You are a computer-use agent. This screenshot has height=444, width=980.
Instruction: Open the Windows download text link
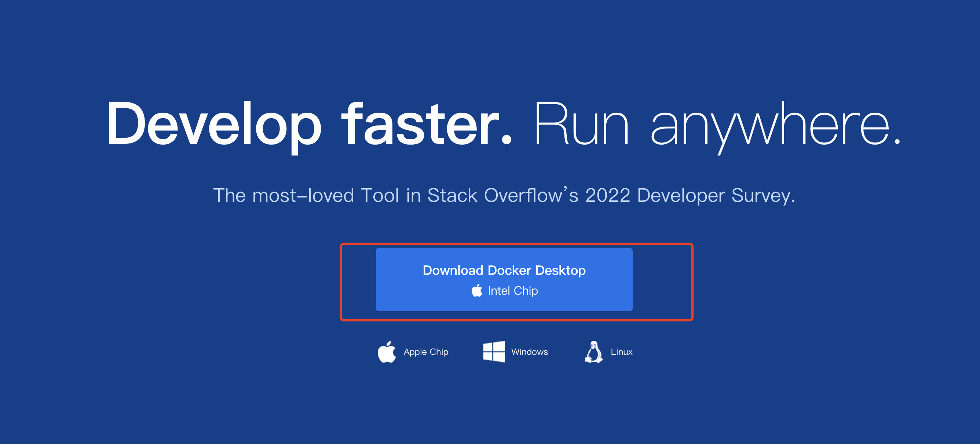pos(529,352)
